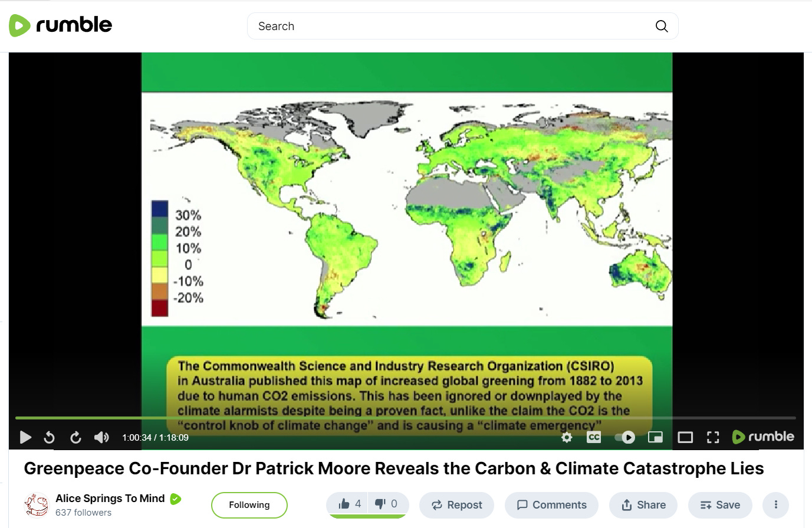Click the Rumble logo in player controls

click(763, 437)
